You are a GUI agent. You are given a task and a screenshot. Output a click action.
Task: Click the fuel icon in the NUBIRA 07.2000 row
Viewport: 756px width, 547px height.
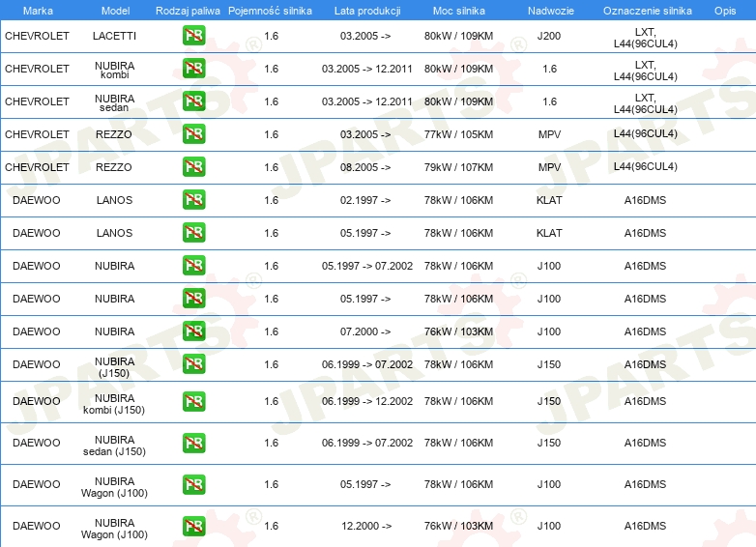193,331
